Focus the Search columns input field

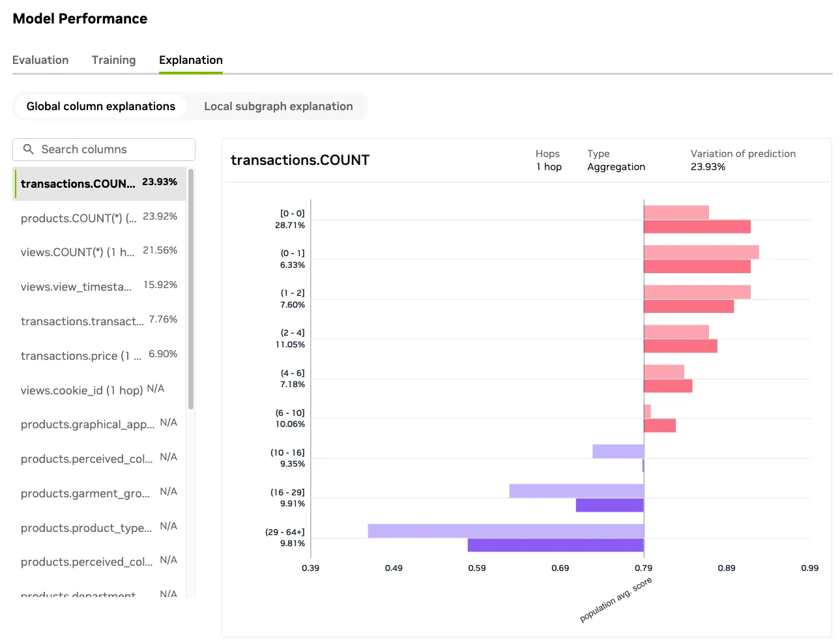pos(104,149)
